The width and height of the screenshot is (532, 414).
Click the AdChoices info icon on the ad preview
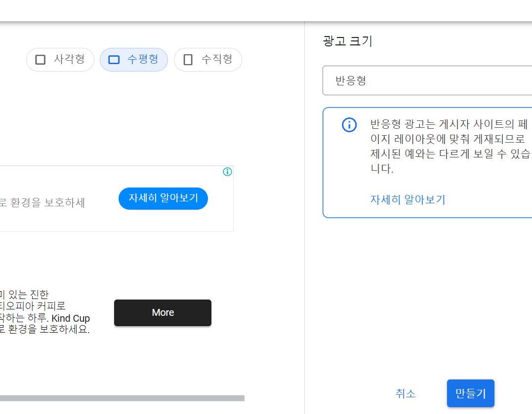[227, 172]
